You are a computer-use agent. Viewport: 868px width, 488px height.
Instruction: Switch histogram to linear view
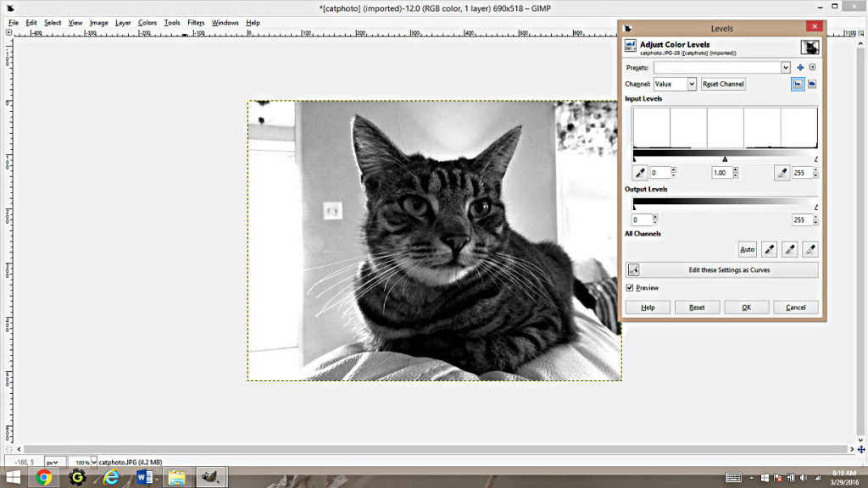(798, 84)
